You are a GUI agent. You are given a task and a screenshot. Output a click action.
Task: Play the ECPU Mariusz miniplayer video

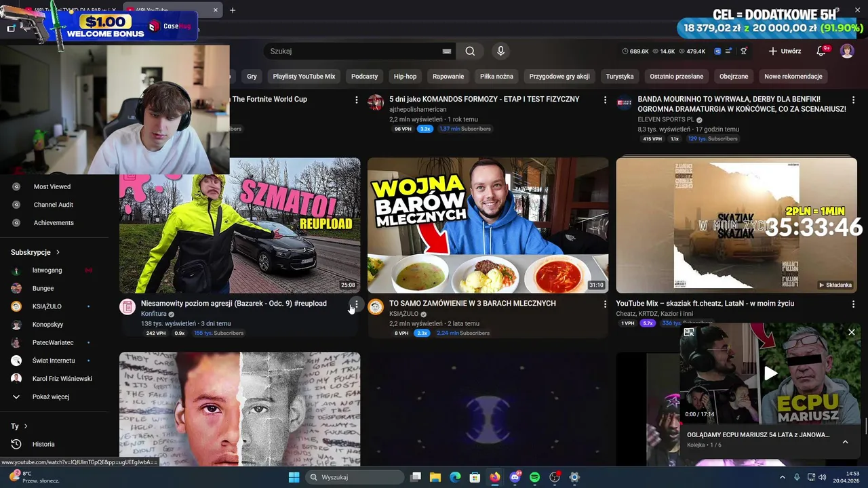770,373
